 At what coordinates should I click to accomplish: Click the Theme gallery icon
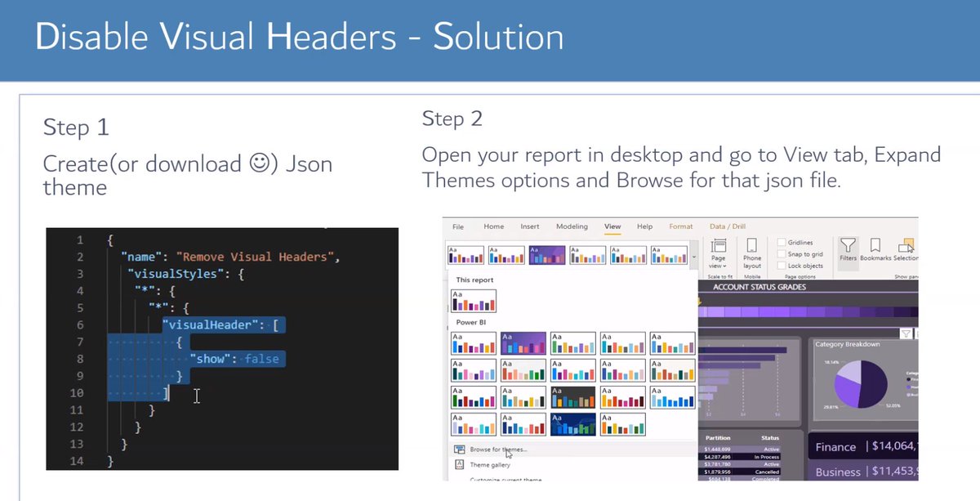[x=460, y=464]
